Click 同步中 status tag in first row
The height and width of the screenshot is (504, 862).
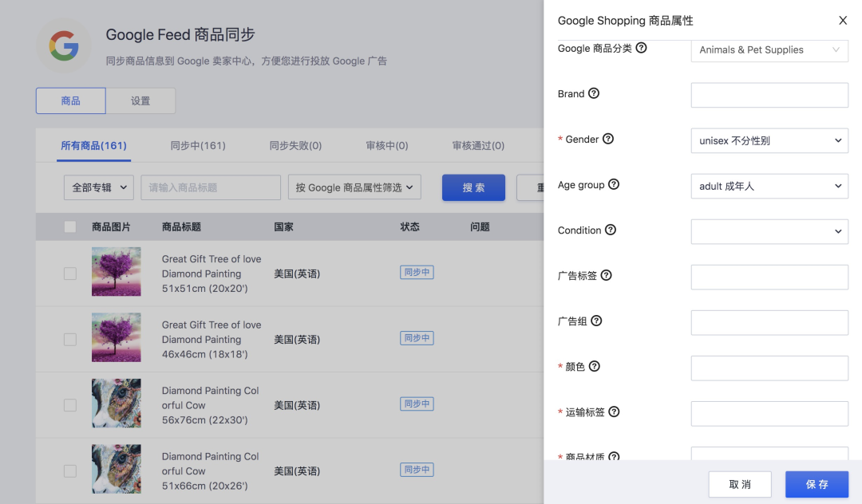417,272
